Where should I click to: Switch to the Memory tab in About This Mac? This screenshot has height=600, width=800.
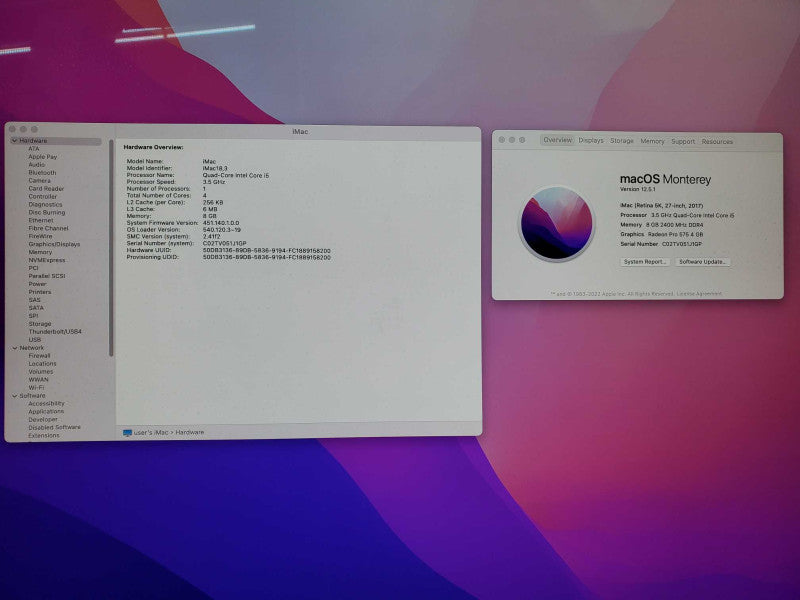pyautogui.click(x=653, y=141)
